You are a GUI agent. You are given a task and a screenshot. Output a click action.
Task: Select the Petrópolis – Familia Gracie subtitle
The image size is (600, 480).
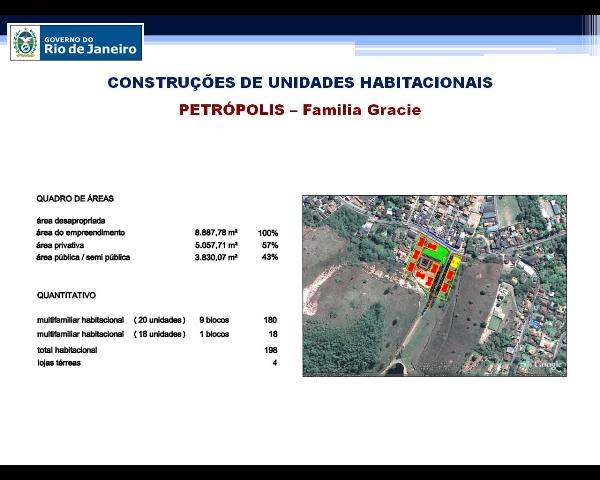pyautogui.click(x=300, y=110)
